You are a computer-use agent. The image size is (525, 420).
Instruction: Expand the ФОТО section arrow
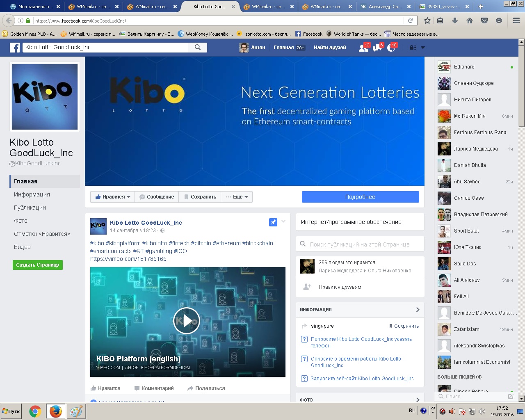[418, 399]
